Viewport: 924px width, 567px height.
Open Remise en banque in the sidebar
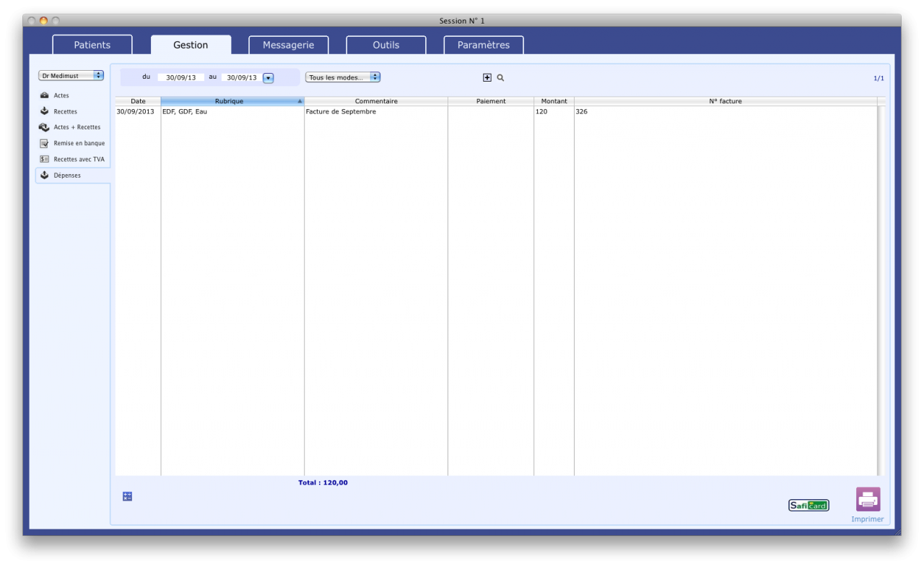pyautogui.click(x=72, y=143)
